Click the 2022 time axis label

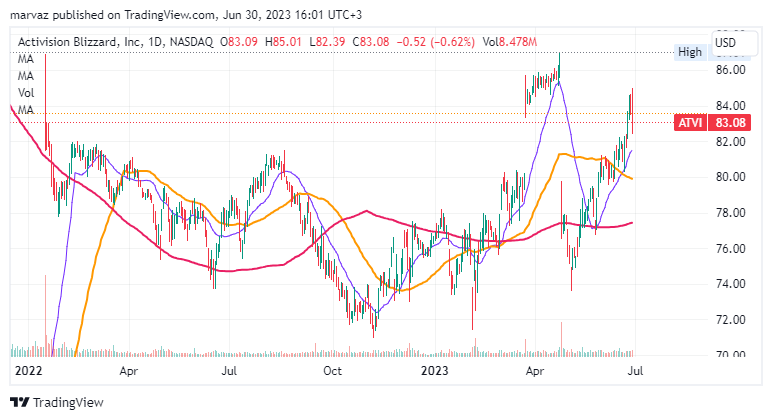pos(29,371)
